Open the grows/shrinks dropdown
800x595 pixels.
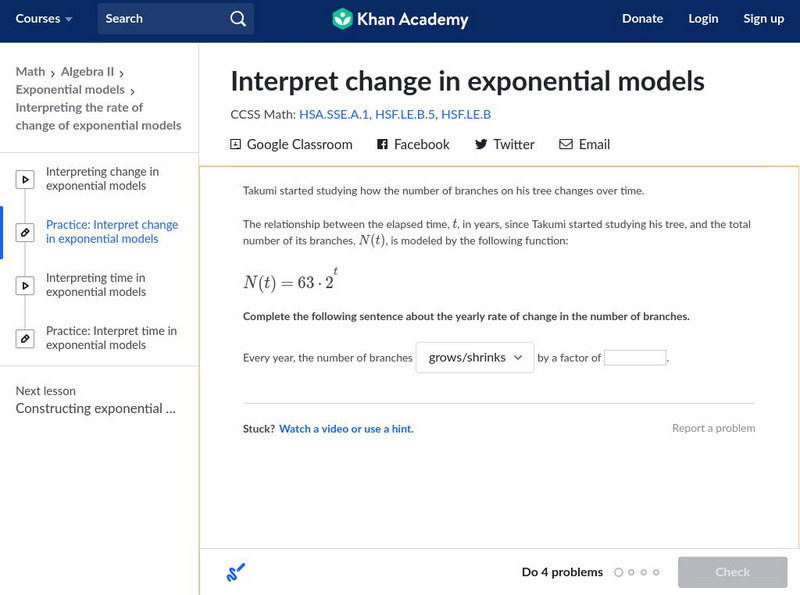coord(475,358)
